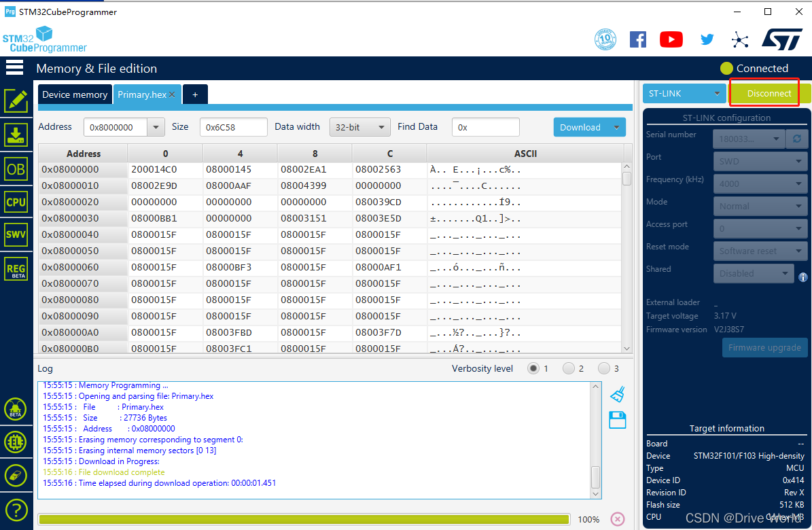Click the full chip erase eraser icon
812x530 pixels.
16,475
